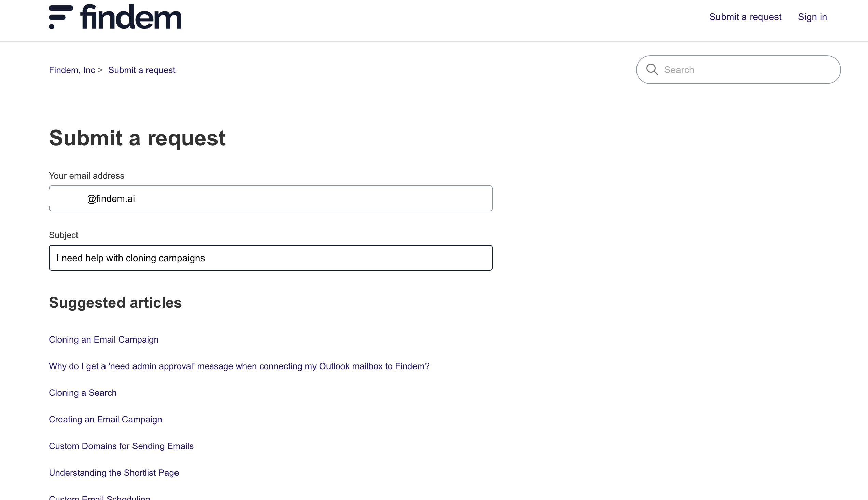
Task: Click the Your email address label
Action: 86,176
